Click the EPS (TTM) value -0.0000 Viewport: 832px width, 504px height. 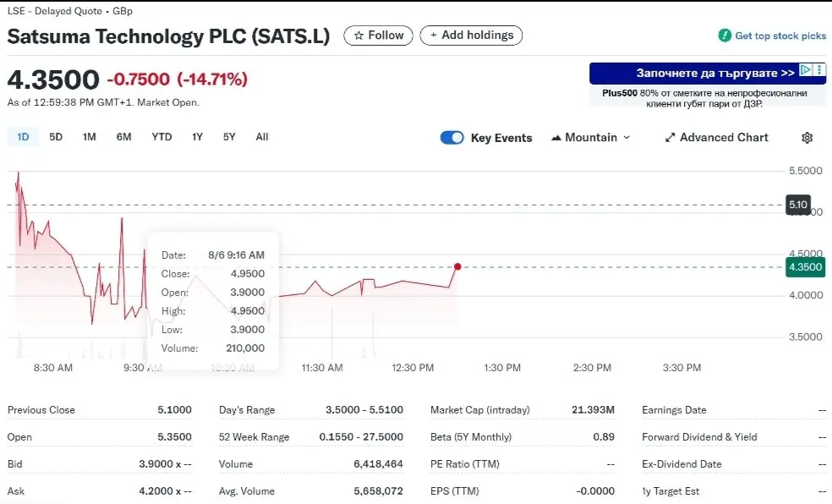pyautogui.click(x=595, y=490)
